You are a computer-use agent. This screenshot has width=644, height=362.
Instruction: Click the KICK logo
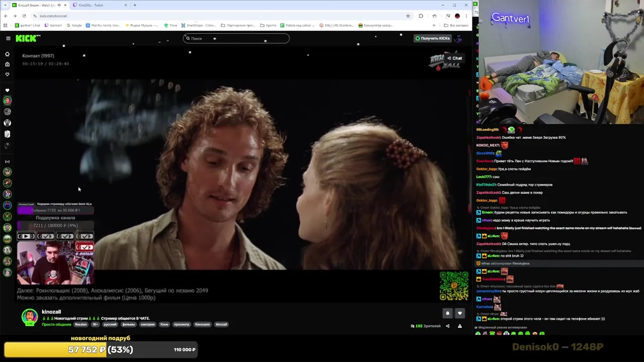coord(27,38)
